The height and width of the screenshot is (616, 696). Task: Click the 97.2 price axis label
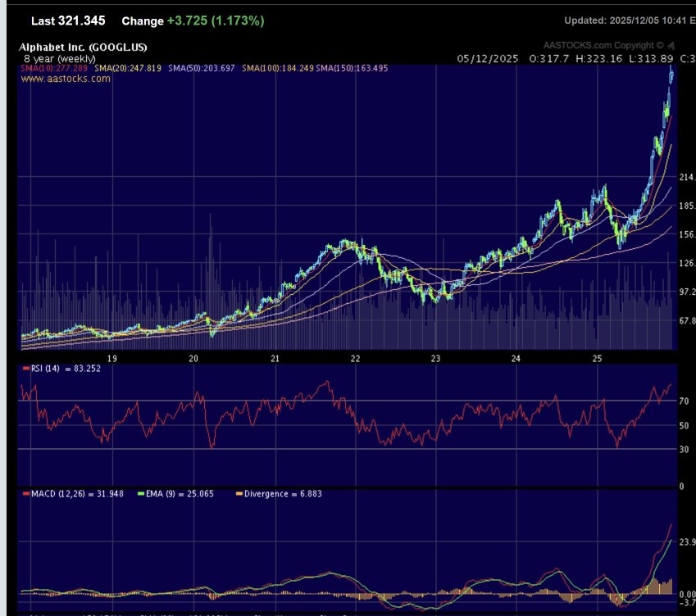point(687,292)
